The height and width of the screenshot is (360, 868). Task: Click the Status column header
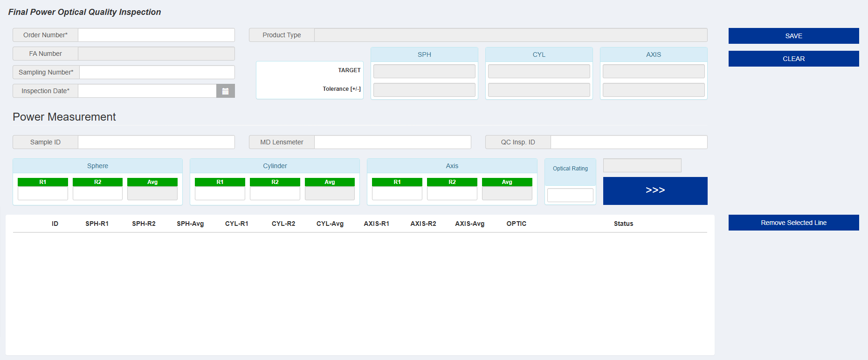pyautogui.click(x=623, y=224)
